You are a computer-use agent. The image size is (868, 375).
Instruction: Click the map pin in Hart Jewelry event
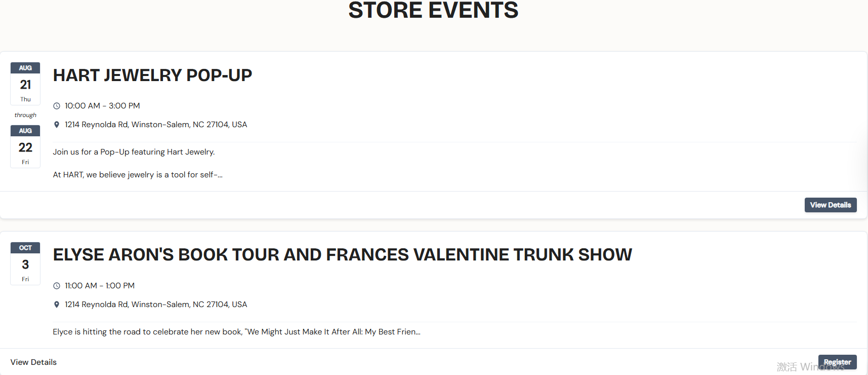coord(57,125)
